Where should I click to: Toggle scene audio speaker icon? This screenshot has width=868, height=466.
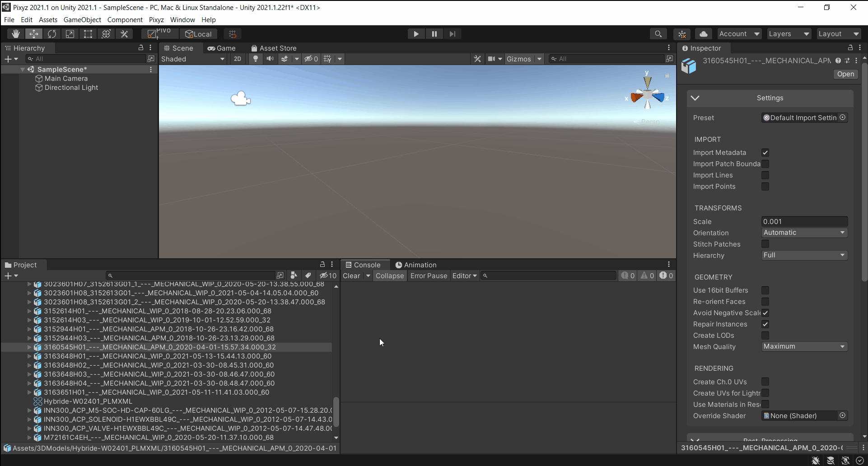click(x=270, y=59)
